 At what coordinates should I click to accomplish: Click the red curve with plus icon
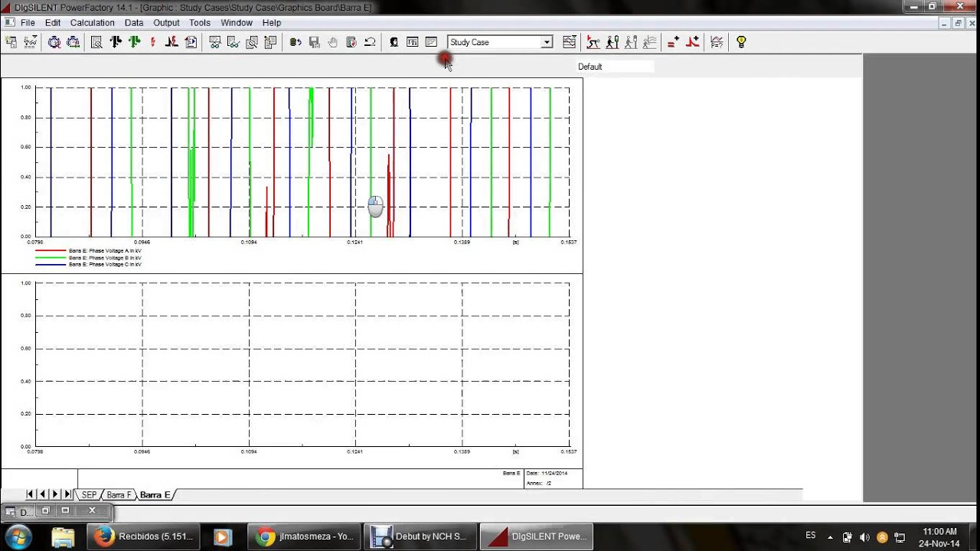(x=692, y=42)
